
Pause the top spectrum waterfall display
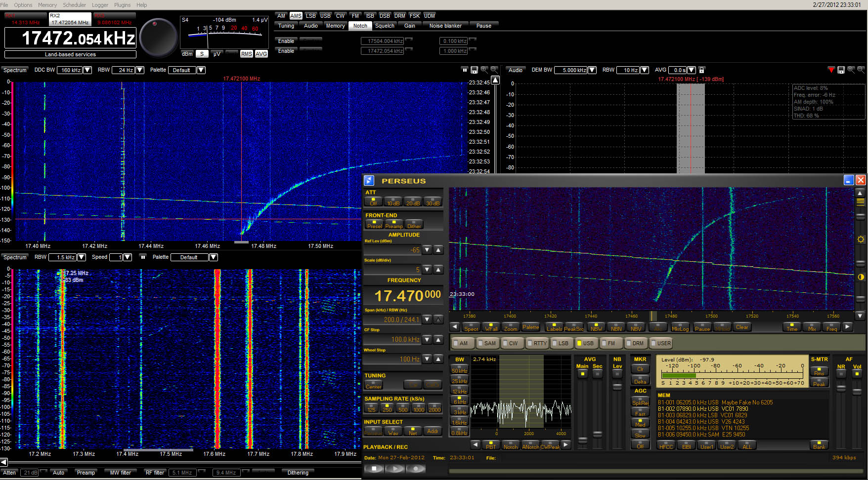pos(464,70)
